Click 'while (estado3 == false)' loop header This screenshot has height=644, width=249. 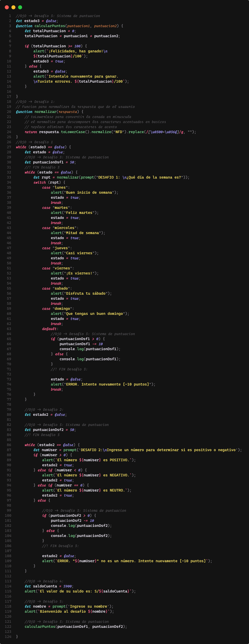coord(43,147)
